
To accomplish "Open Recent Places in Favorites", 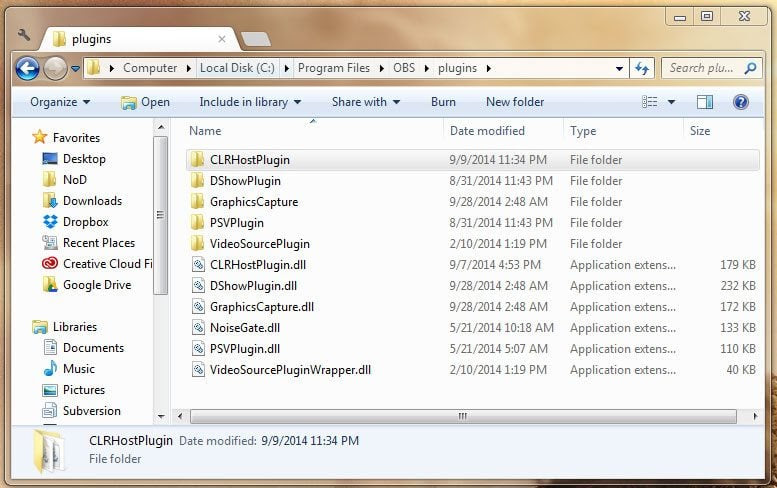I will (89, 243).
